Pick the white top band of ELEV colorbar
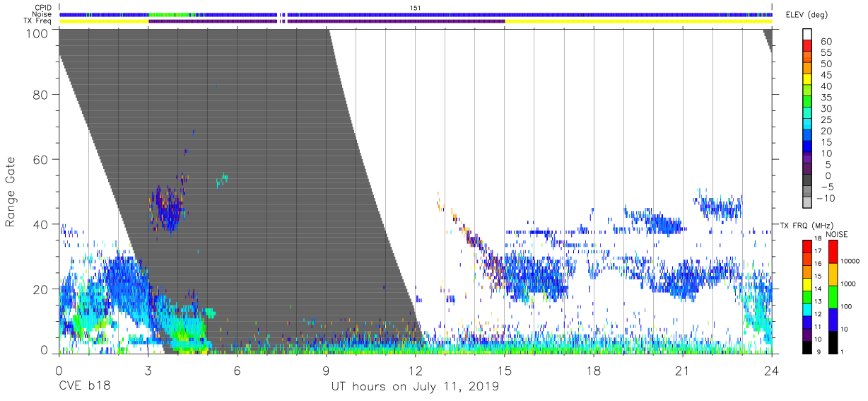 [807, 35]
